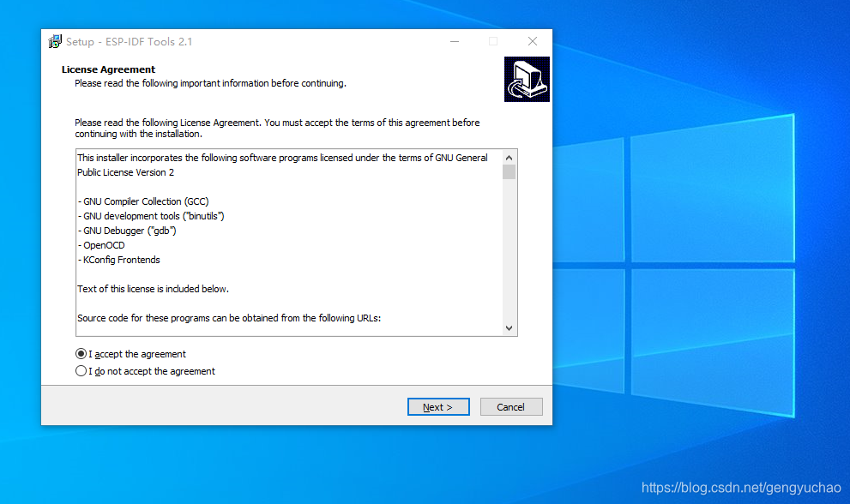
Task: Click 'This installer incorporates' first license line
Action: (282, 158)
